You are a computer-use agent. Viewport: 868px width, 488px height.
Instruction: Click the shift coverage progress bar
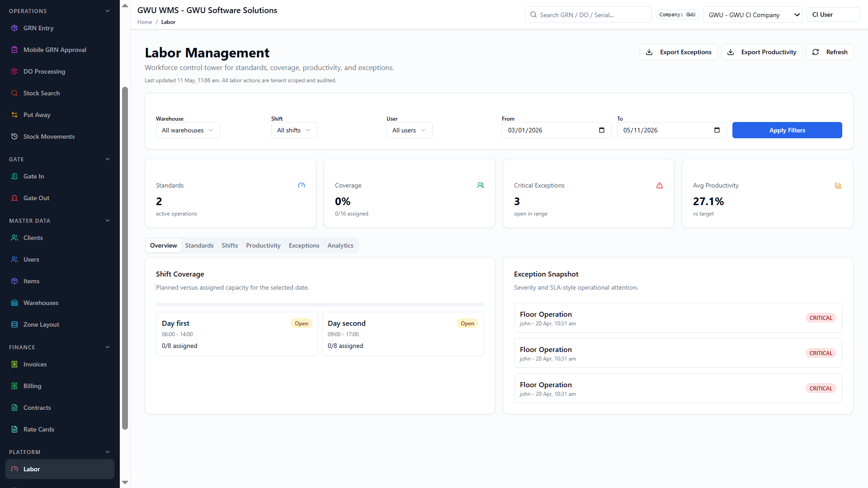pyautogui.click(x=320, y=305)
